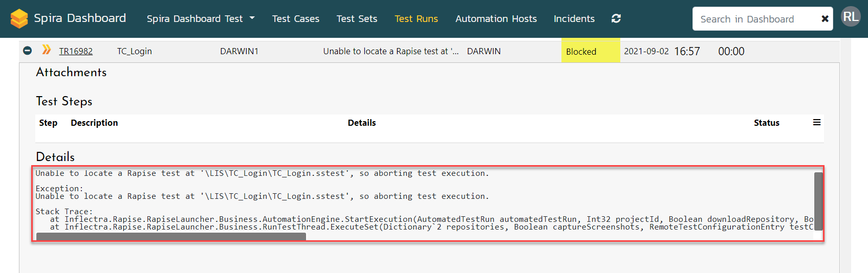Navigate to Automation Hosts

496,19
